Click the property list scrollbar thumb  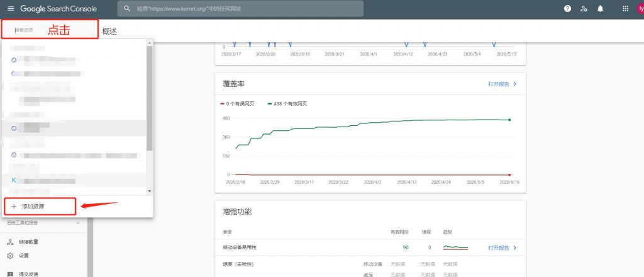click(x=150, y=98)
